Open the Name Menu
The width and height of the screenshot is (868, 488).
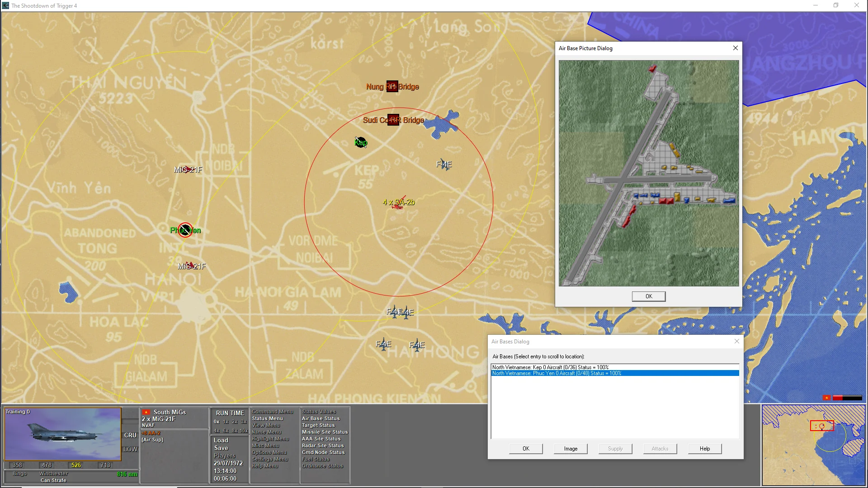tap(266, 432)
